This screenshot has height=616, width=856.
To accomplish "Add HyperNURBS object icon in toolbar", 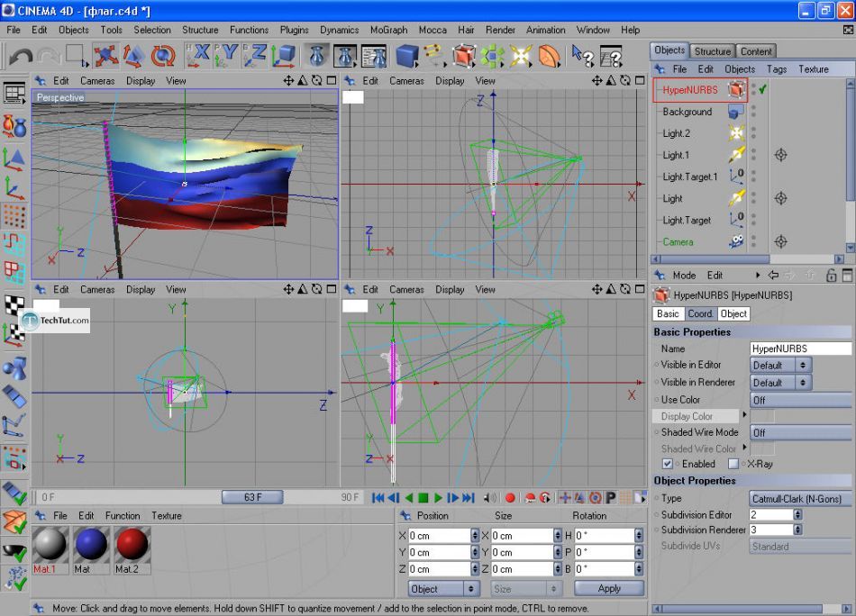I will pyautogui.click(x=463, y=56).
